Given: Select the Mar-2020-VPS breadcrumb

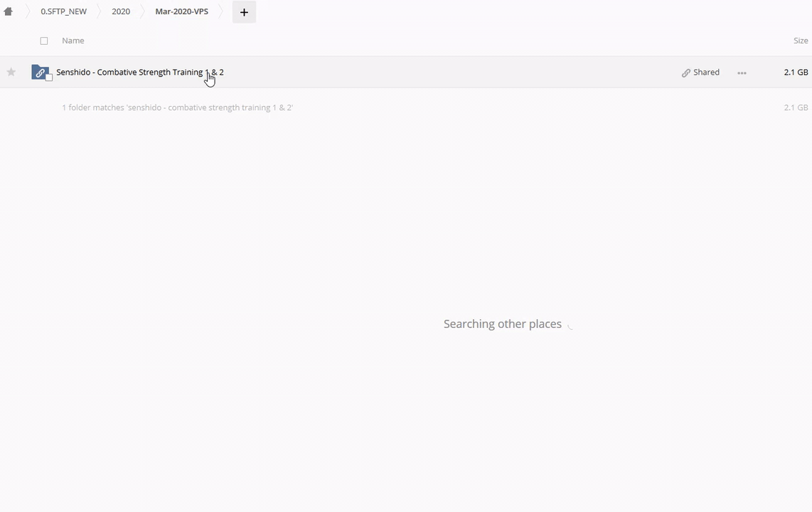Looking at the screenshot, I should [181, 11].
